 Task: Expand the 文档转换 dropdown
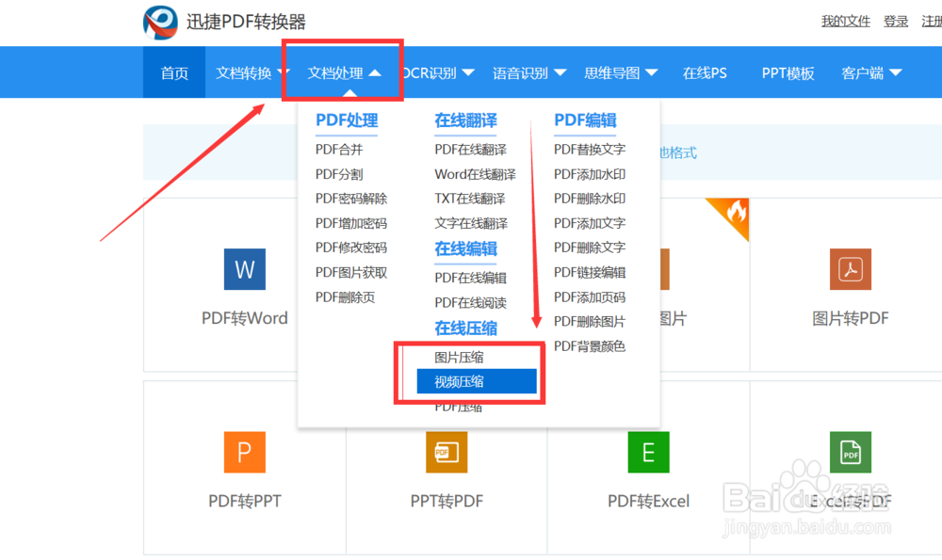[x=252, y=73]
